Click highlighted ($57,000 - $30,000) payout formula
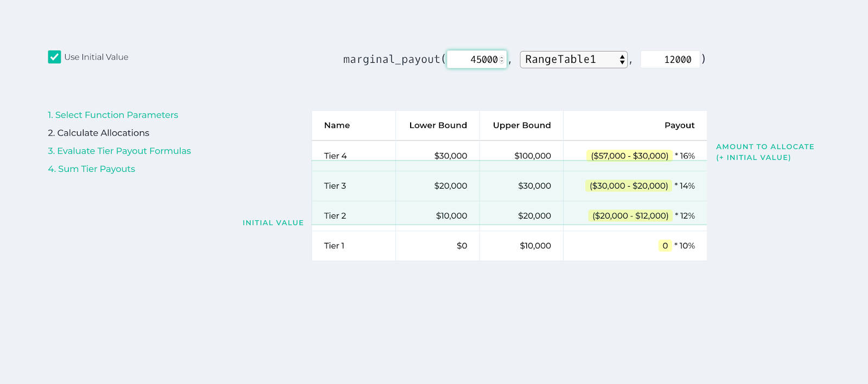Image resolution: width=868 pixels, height=384 pixels. pos(629,156)
